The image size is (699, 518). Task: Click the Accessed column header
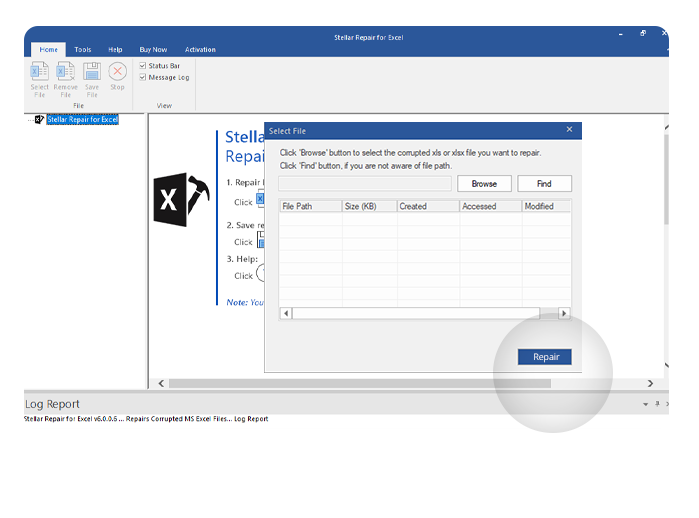[x=490, y=206]
